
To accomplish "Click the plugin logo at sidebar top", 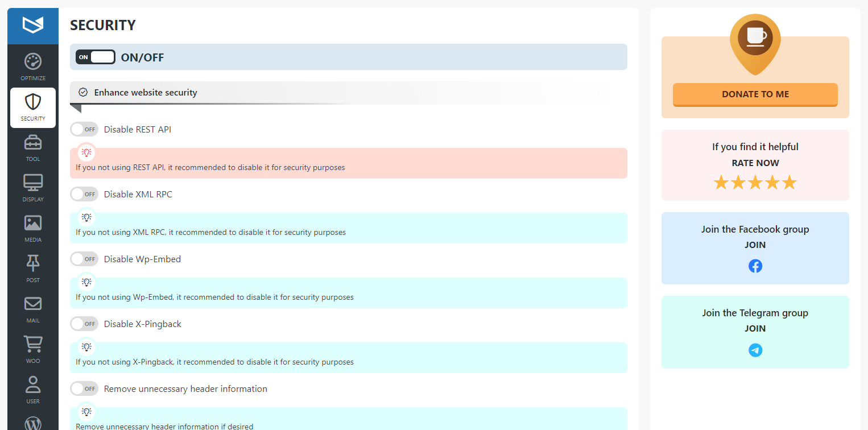I will (x=33, y=25).
